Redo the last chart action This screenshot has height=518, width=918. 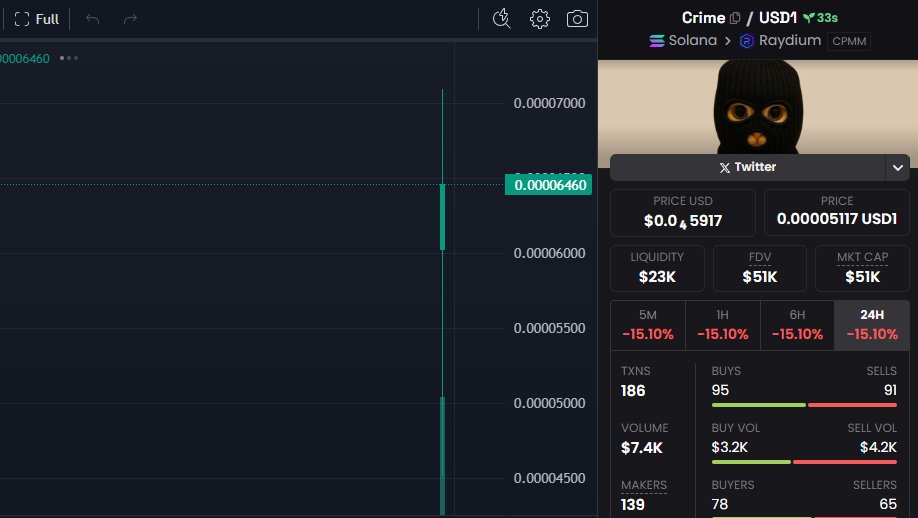(x=130, y=19)
